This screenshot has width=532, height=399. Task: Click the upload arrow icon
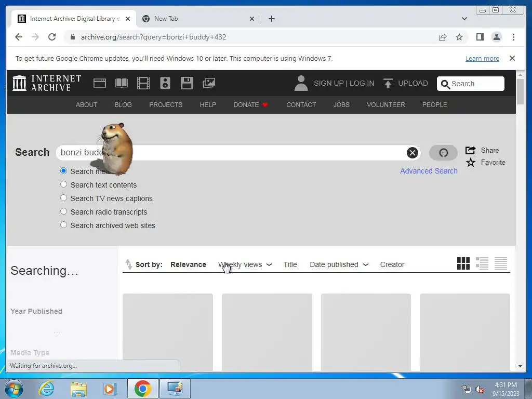388,83
